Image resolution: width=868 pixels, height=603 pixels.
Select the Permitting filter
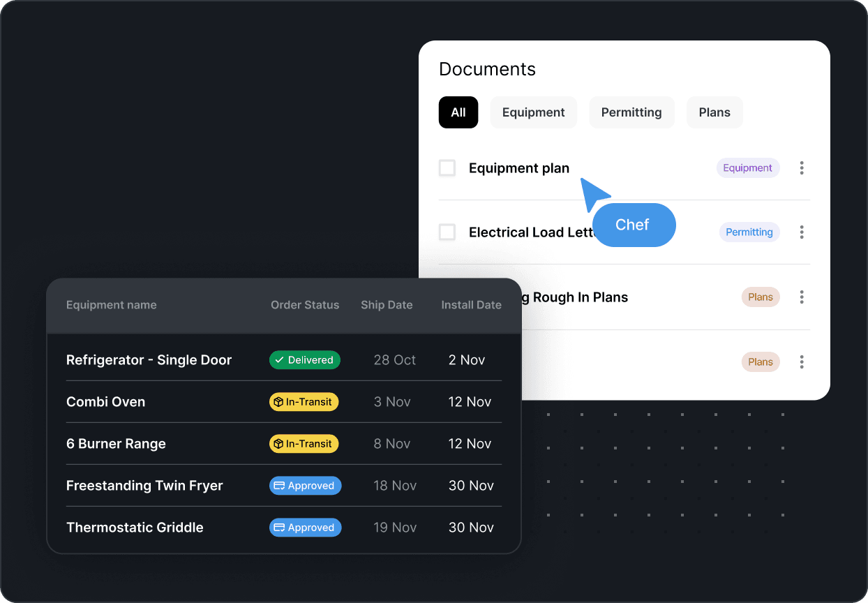click(x=631, y=112)
